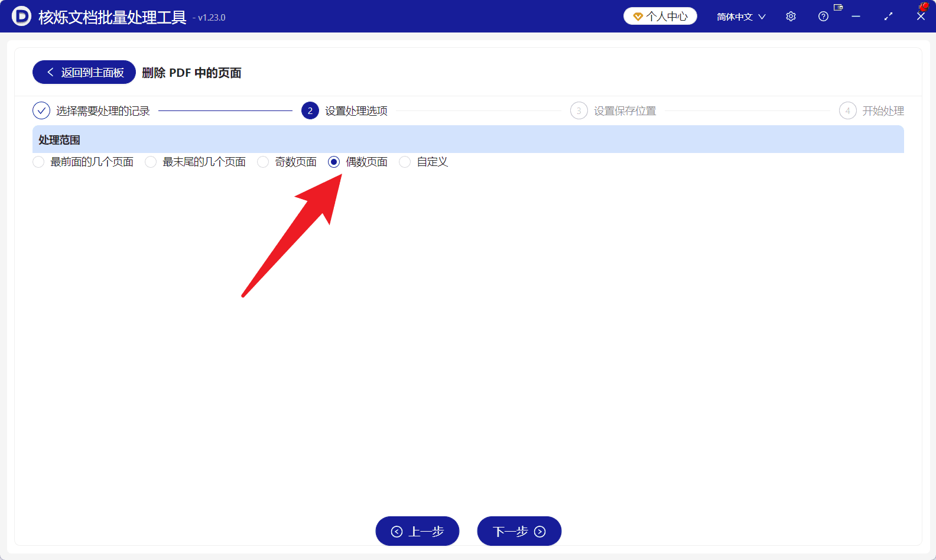
Task: Click 返回到主面板 back button
Action: 84,72
